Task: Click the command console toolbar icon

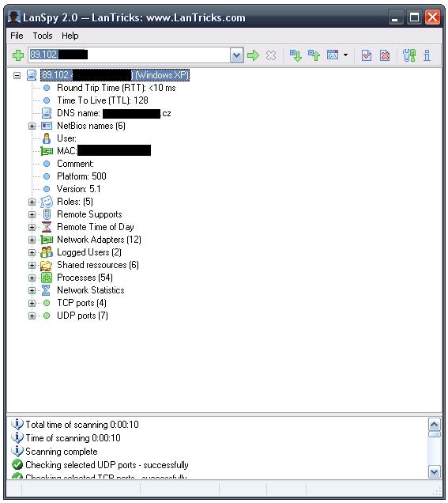Action: pyautogui.click(x=333, y=55)
